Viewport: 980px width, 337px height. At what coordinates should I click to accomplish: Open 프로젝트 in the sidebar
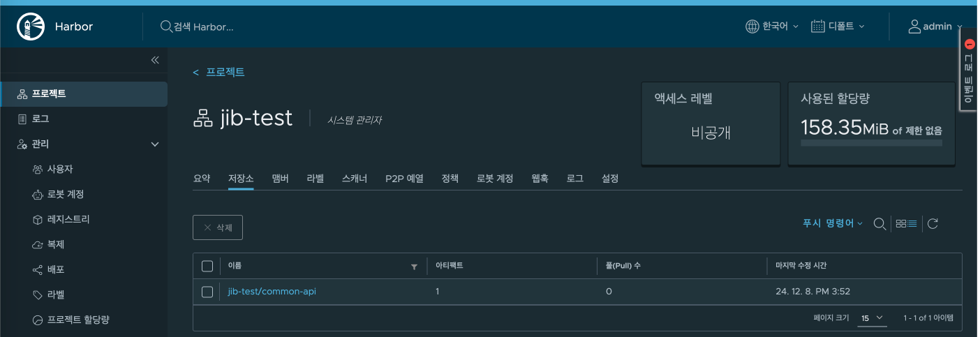(x=84, y=94)
